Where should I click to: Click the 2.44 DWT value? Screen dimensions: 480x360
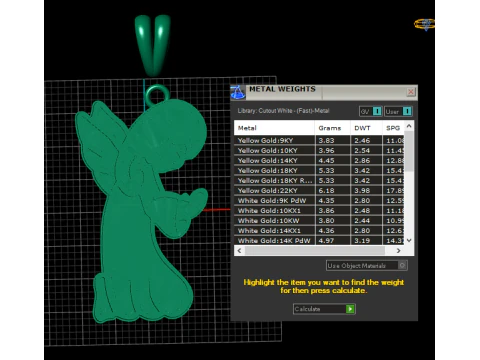[362, 220]
